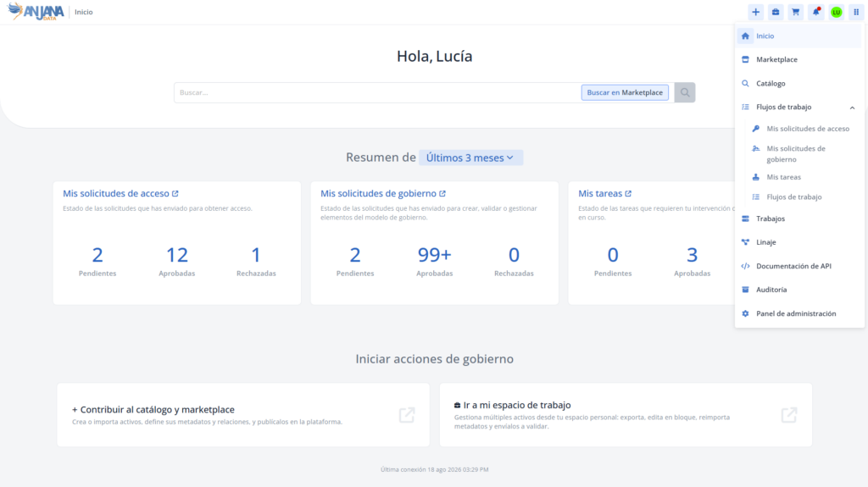Click external-link icon next to Mis tareas card title

point(628,194)
